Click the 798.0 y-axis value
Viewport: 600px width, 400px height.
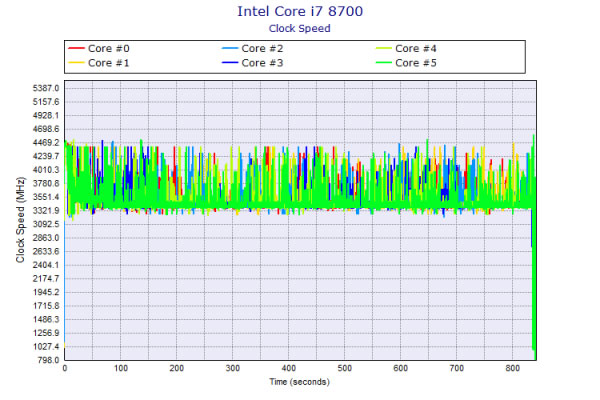point(48,360)
